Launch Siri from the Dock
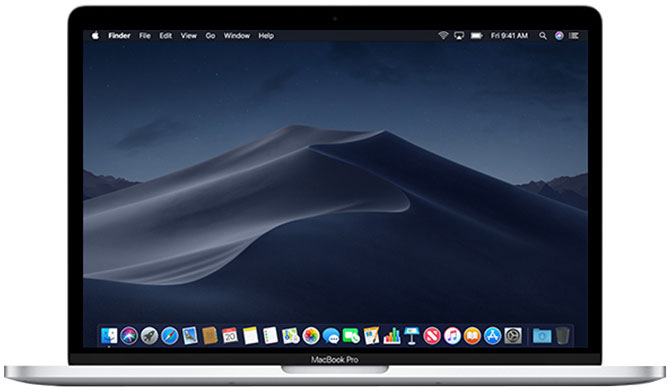 pos(129,336)
